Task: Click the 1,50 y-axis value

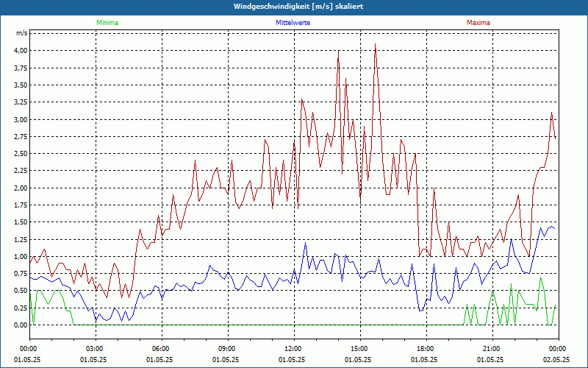Action: (21, 222)
